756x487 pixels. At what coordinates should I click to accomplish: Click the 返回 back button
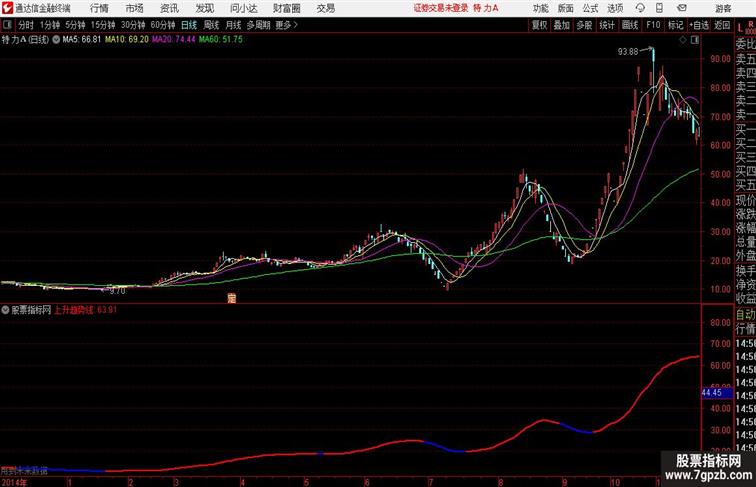point(722,25)
